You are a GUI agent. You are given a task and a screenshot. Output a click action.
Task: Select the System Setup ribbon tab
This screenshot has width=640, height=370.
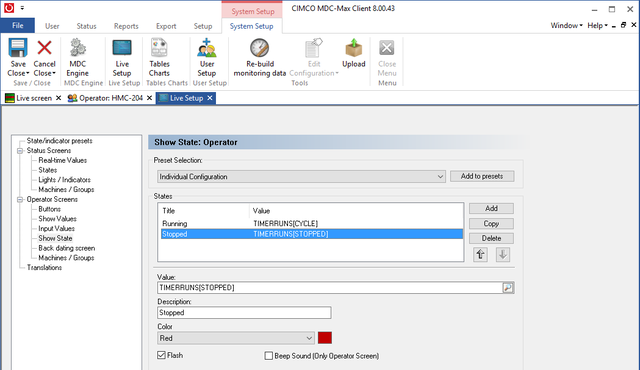click(251, 26)
